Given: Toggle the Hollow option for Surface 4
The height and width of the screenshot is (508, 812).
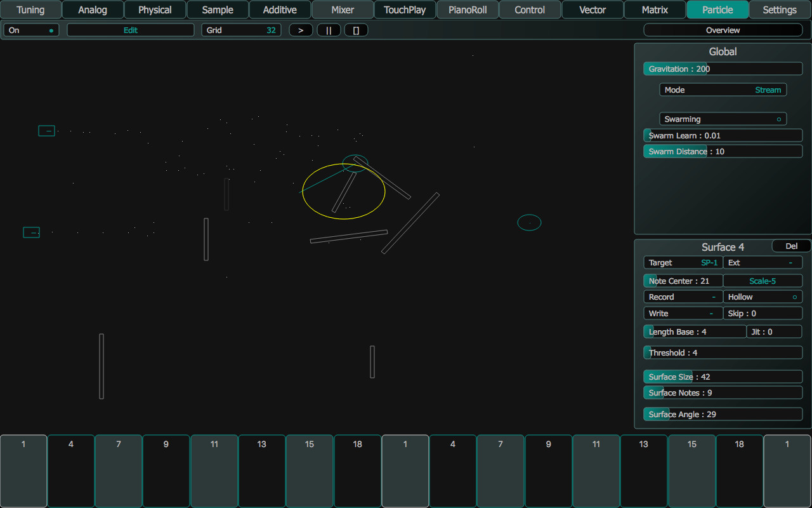Looking at the screenshot, I should click(x=763, y=297).
